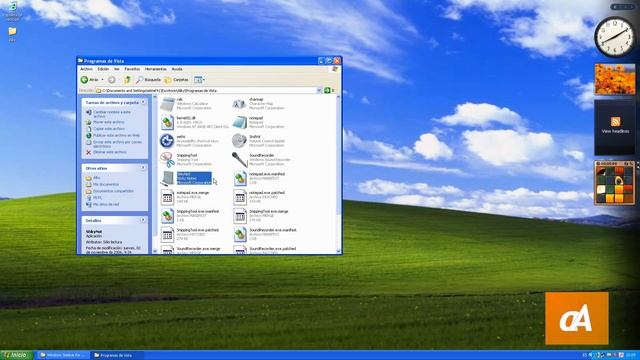
Task: Click the sidebar analog clock gadget
Action: point(614,37)
